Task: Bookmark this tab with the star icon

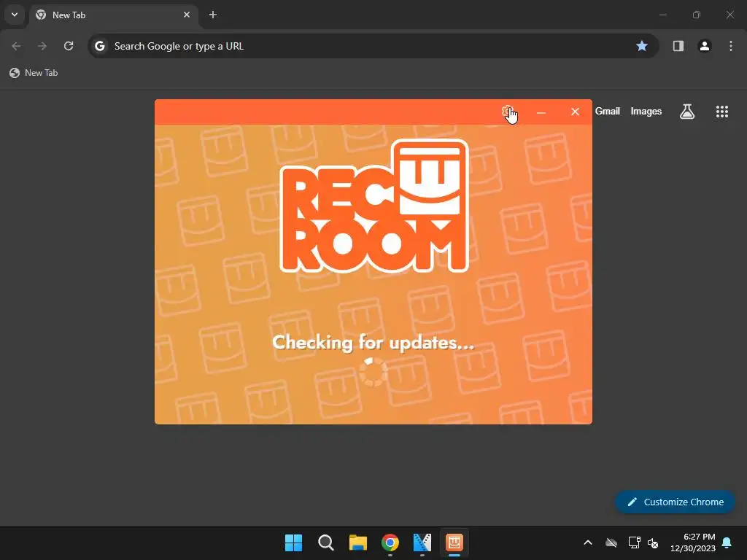Action: click(x=642, y=46)
